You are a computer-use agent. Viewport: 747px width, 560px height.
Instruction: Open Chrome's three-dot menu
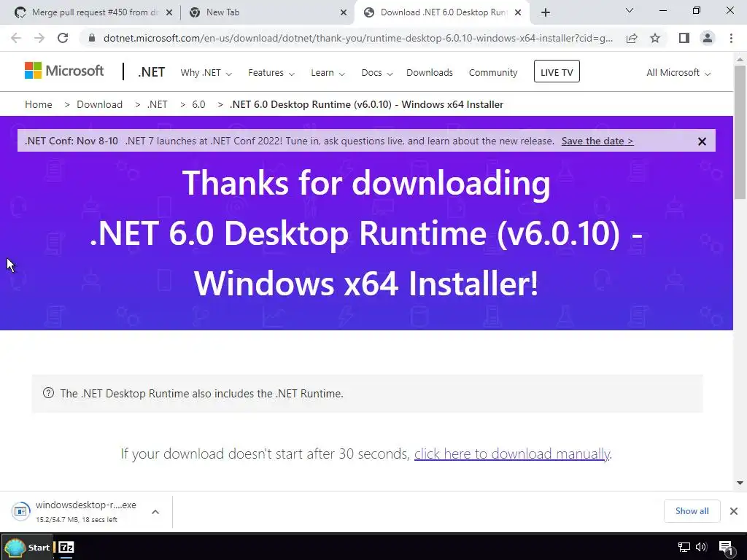point(731,38)
